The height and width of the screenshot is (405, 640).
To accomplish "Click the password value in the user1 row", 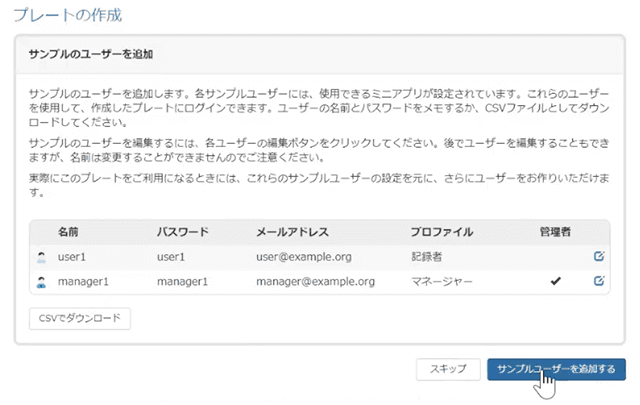I will click(x=171, y=257).
